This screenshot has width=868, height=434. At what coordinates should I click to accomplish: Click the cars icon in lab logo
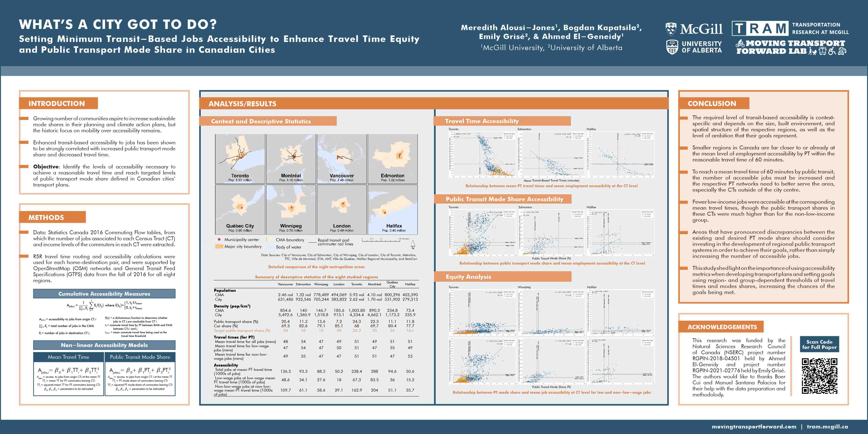[842, 51]
